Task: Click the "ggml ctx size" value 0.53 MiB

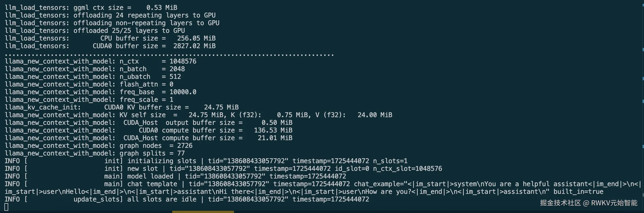Action: click(162, 8)
